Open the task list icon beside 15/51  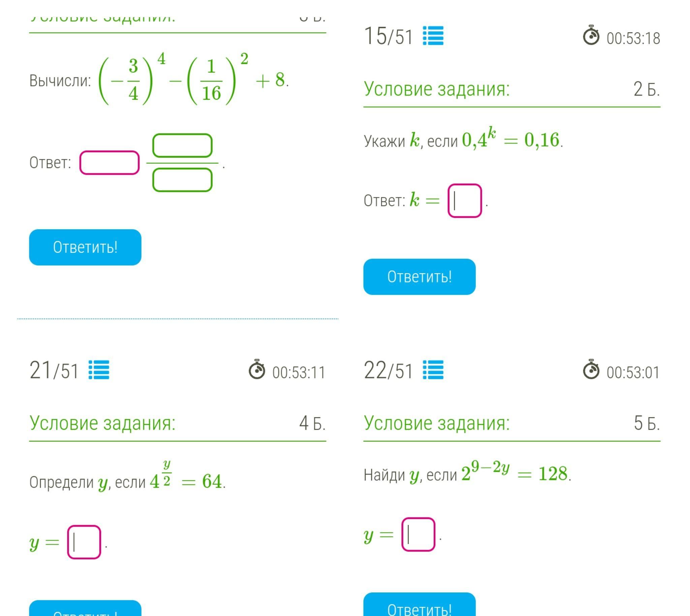pyautogui.click(x=433, y=36)
